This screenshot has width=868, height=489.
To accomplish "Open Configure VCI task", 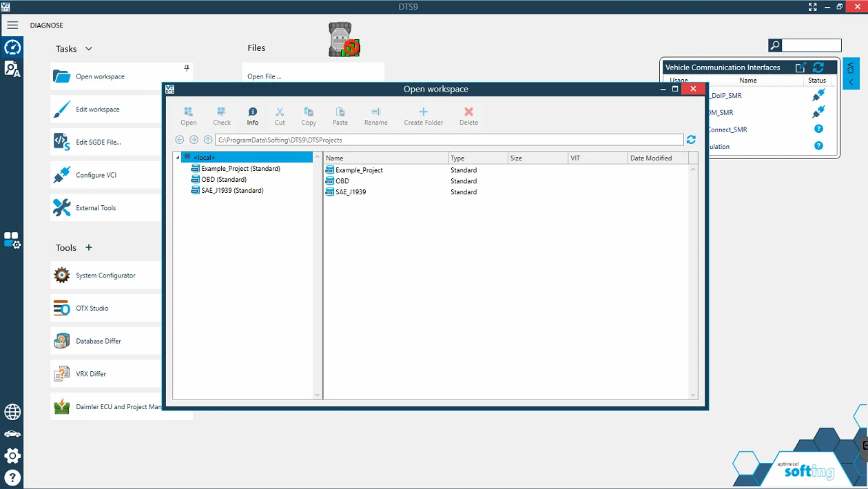I will (107, 175).
